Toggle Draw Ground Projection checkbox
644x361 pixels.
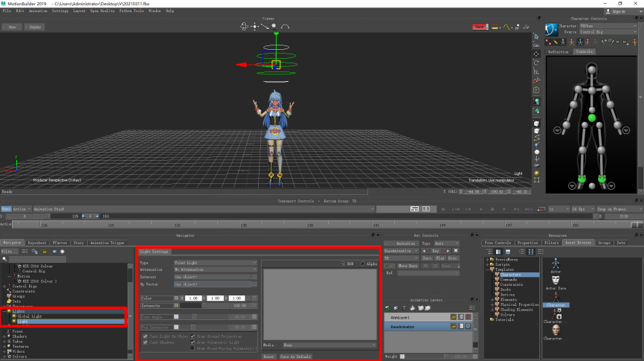pos(193,336)
